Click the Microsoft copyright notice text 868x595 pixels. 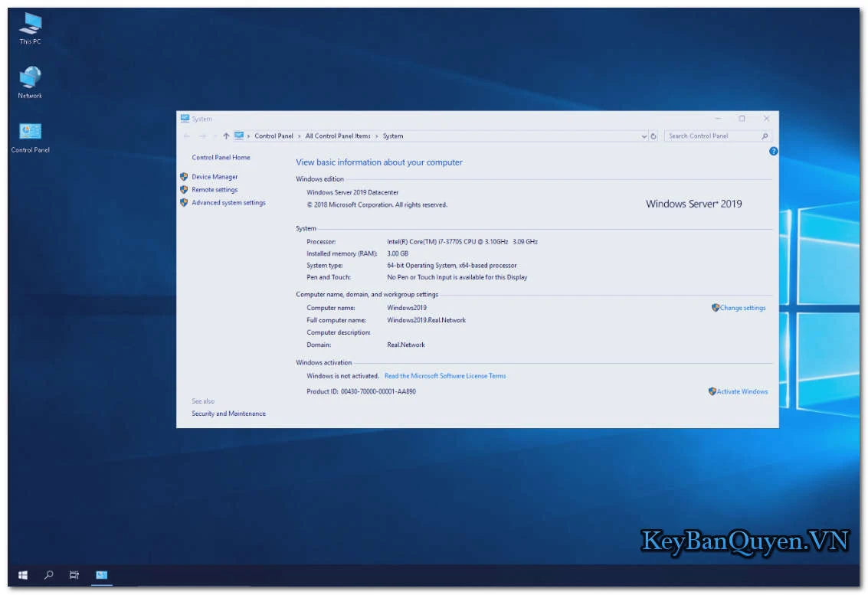(x=377, y=205)
